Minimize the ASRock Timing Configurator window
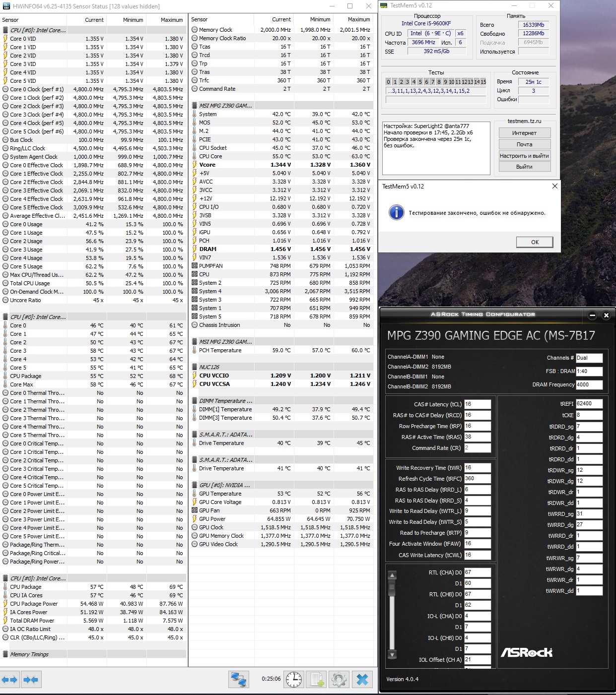This screenshot has width=616, height=695. pos(592,315)
